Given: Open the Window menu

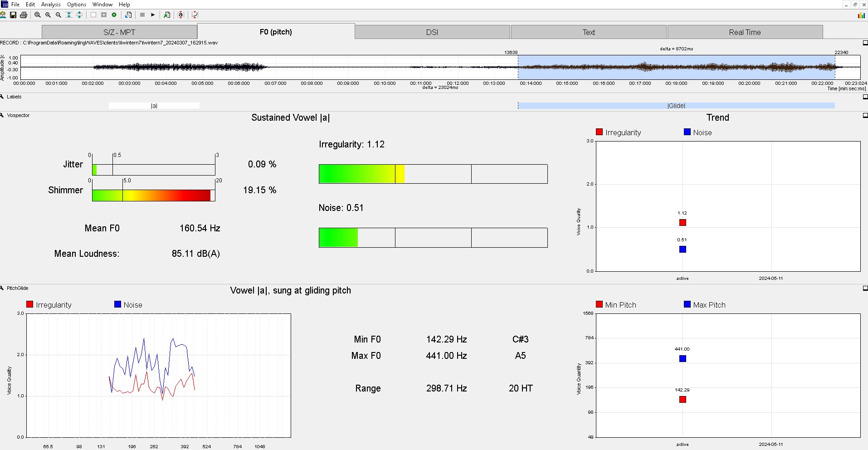Looking at the screenshot, I should point(102,4).
